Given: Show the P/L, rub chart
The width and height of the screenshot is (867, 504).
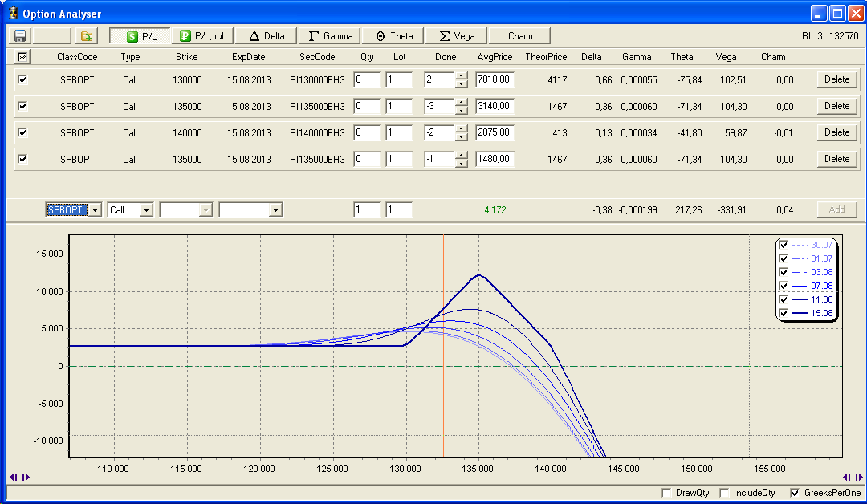Looking at the screenshot, I should [204, 36].
